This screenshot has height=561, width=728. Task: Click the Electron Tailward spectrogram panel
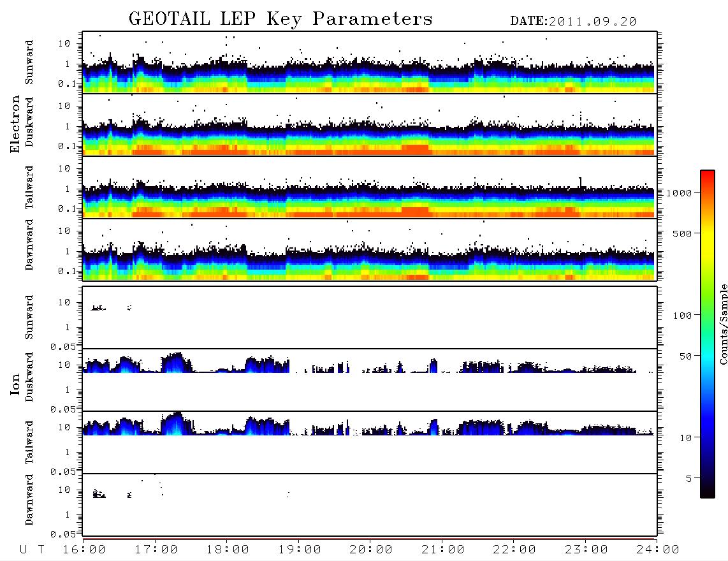coord(370,187)
